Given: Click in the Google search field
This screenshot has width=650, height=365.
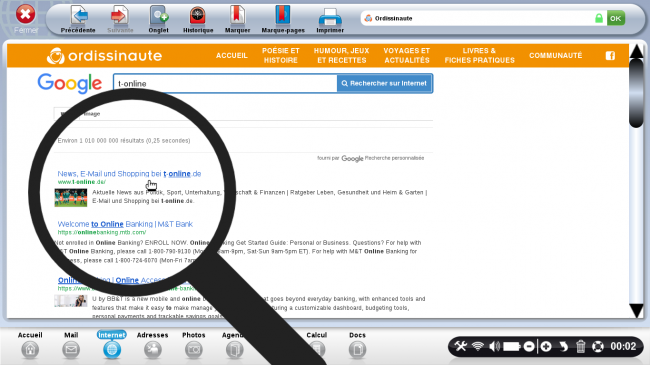Looking at the screenshot, I should coord(225,83).
